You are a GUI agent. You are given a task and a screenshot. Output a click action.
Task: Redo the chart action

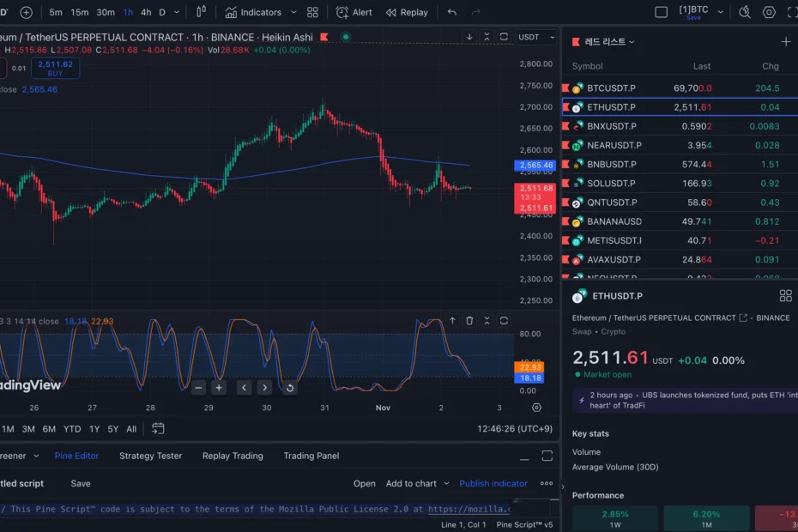[476, 12]
